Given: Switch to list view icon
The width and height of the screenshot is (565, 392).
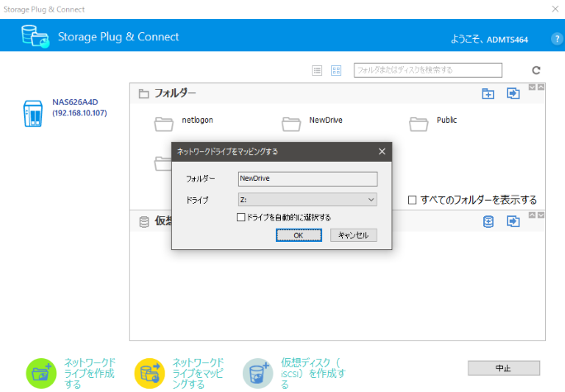Looking at the screenshot, I should pyautogui.click(x=317, y=70).
